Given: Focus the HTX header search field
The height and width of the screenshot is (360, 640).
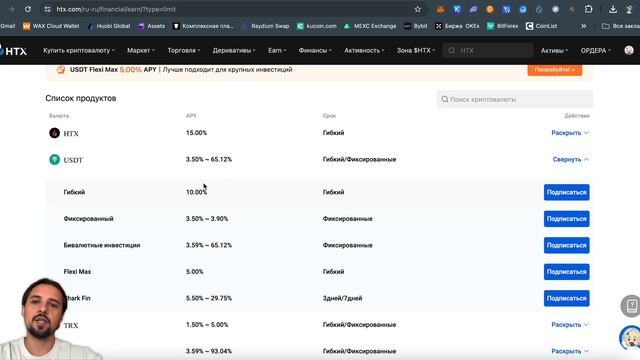Looking at the screenshot, I should coord(488,51).
